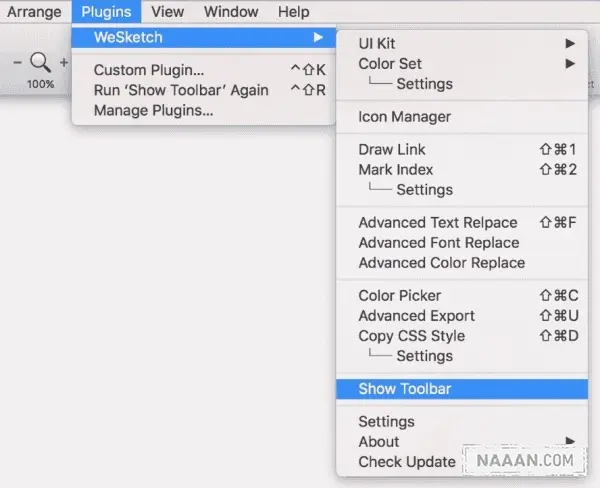Open the View menu
Image resolution: width=600 pixels, height=488 pixels.
pos(167,12)
